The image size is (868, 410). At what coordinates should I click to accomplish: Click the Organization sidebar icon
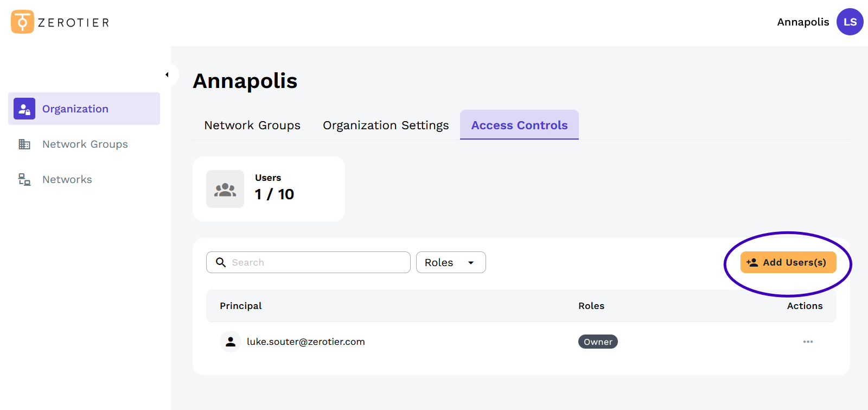pyautogui.click(x=24, y=109)
